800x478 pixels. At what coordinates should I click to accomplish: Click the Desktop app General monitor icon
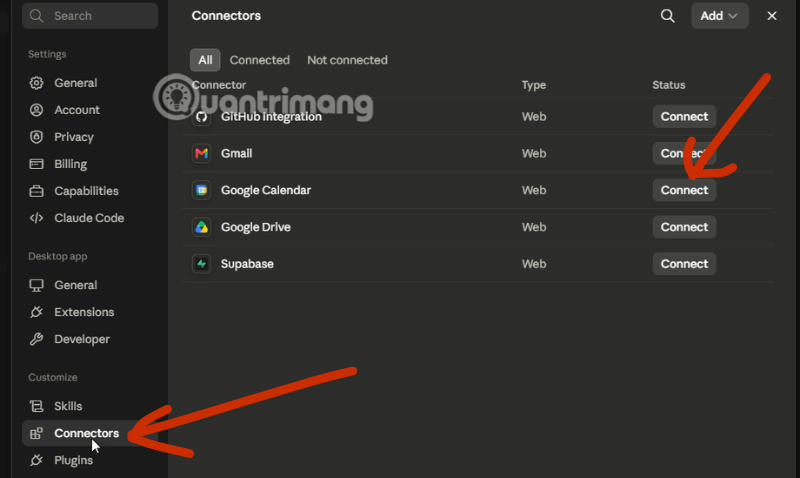tap(36, 285)
